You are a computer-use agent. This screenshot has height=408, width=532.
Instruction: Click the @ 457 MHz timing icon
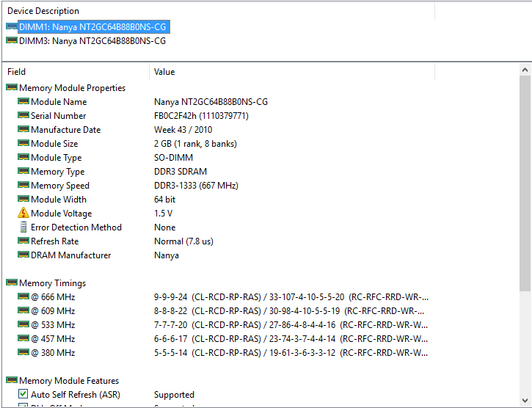coord(23,338)
